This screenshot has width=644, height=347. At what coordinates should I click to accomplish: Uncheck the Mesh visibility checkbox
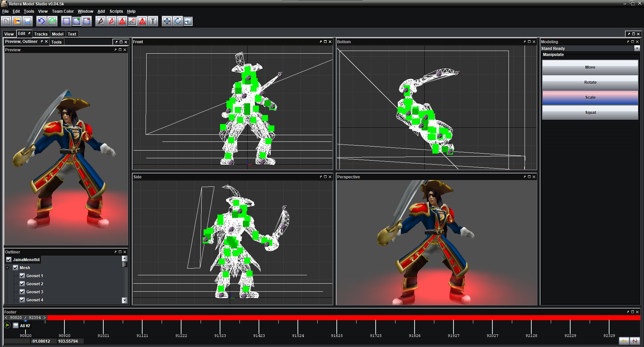[x=15, y=268]
